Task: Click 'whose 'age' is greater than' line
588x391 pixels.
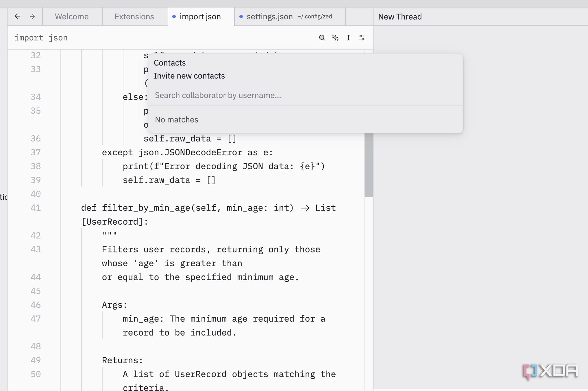Action: tap(172, 263)
